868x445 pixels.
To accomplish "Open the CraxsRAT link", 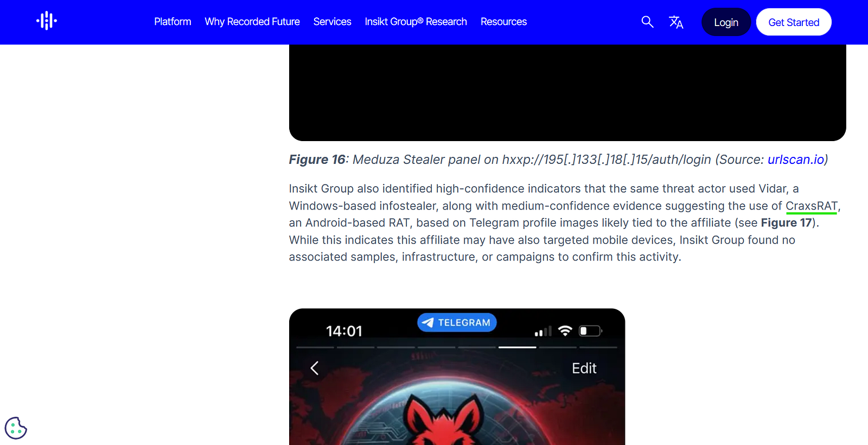I will 812,206.
